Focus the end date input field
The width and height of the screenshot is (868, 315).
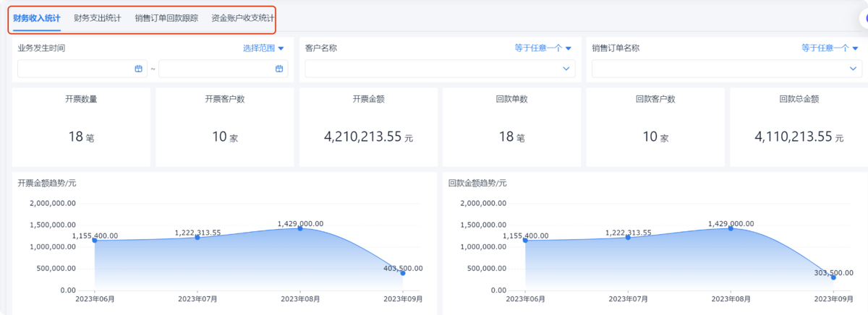(x=224, y=69)
